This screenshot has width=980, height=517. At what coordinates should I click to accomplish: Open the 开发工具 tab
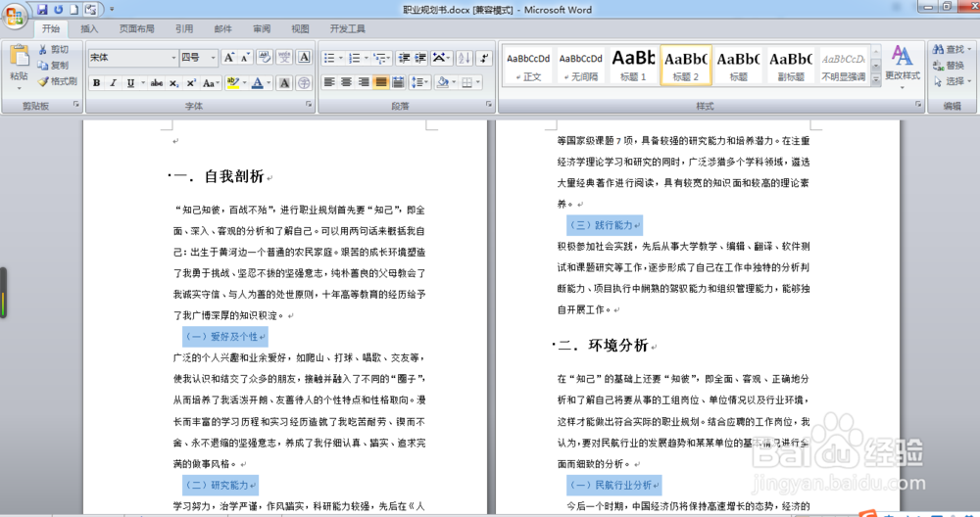(348, 28)
